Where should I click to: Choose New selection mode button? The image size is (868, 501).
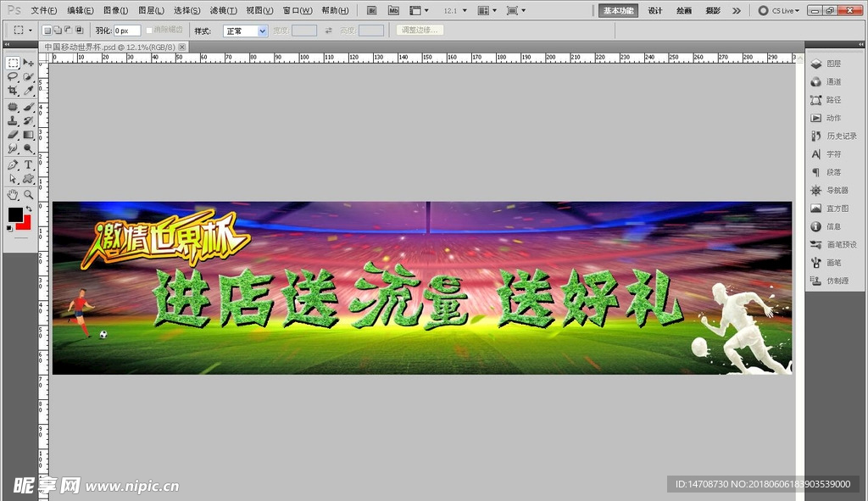[47, 31]
